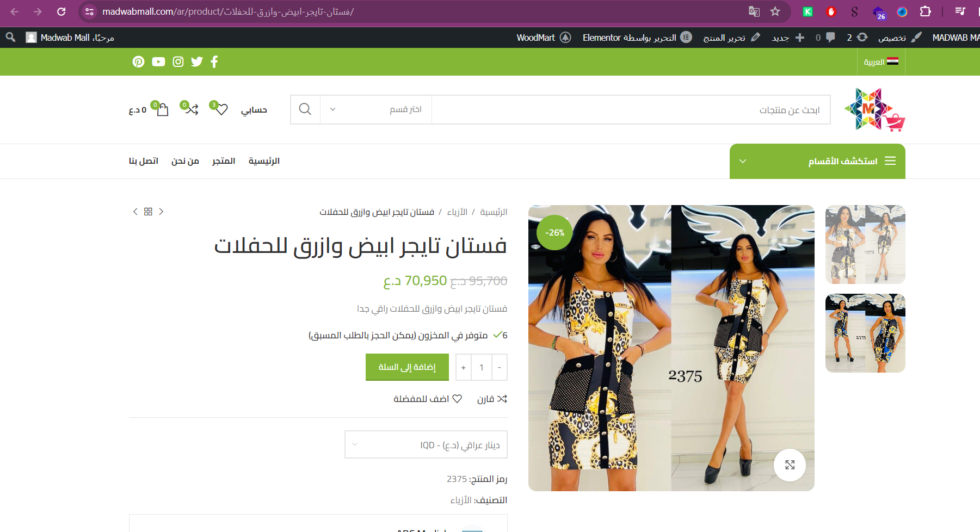
Task: Open the compare icon in header
Action: click(x=192, y=109)
